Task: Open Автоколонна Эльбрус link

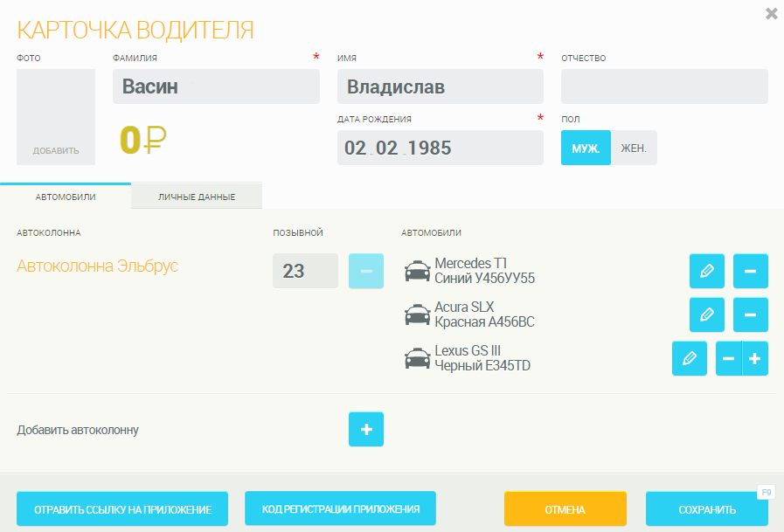Action: [98, 266]
